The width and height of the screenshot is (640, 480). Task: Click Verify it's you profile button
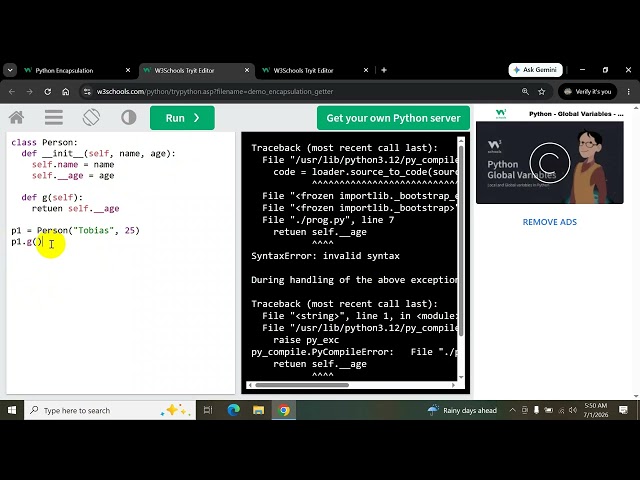(588, 92)
